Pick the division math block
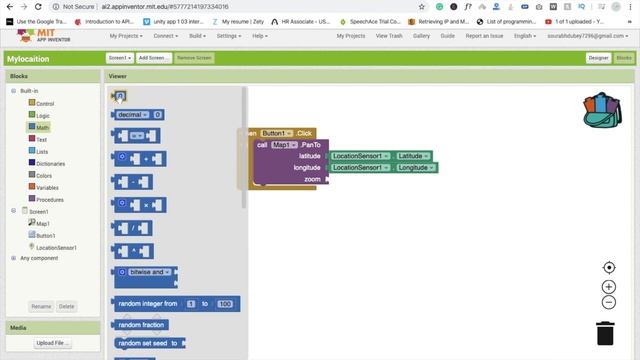This screenshot has width=640, height=360. tap(133, 228)
